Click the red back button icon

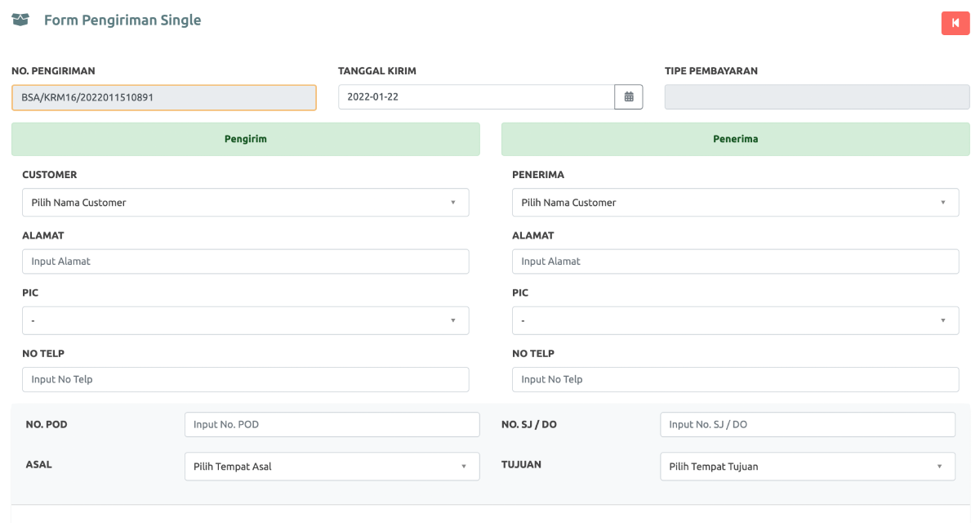[955, 23]
